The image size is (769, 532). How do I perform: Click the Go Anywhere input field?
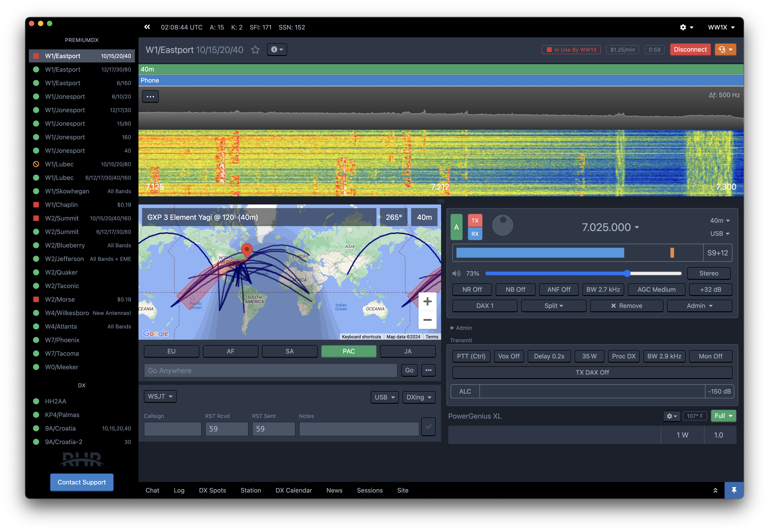click(x=270, y=370)
